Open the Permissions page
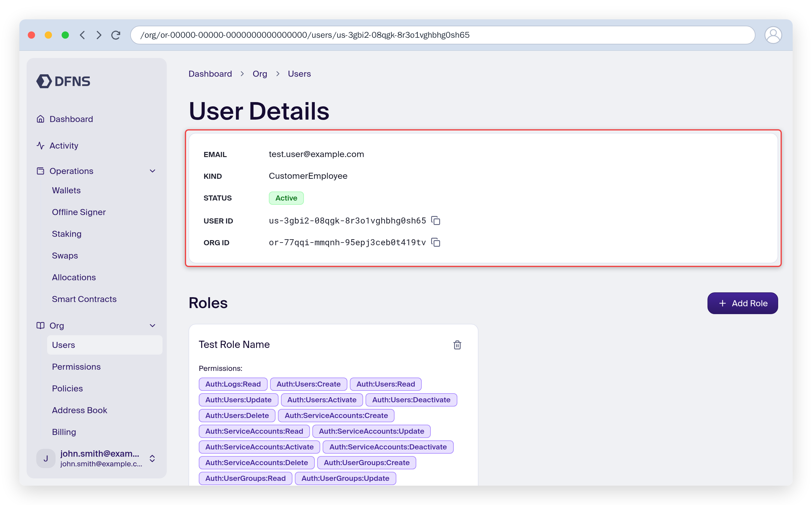This screenshot has width=812, height=505. click(76, 367)
